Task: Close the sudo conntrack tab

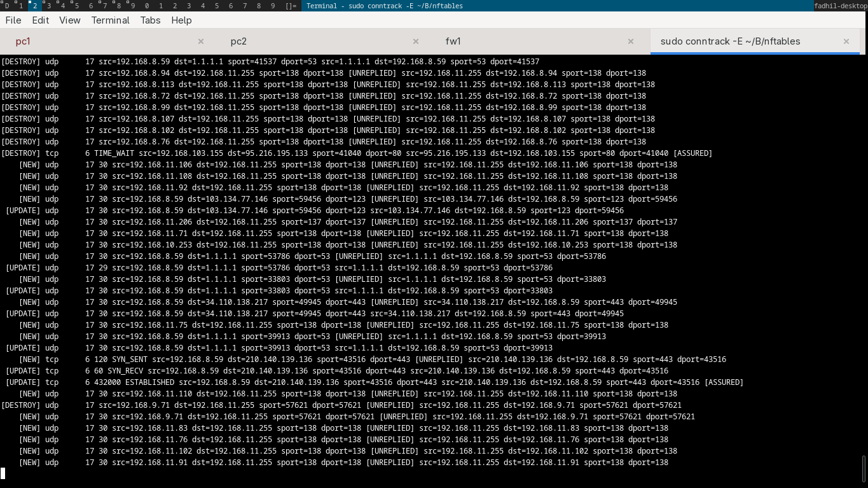Action: [846, 41]
